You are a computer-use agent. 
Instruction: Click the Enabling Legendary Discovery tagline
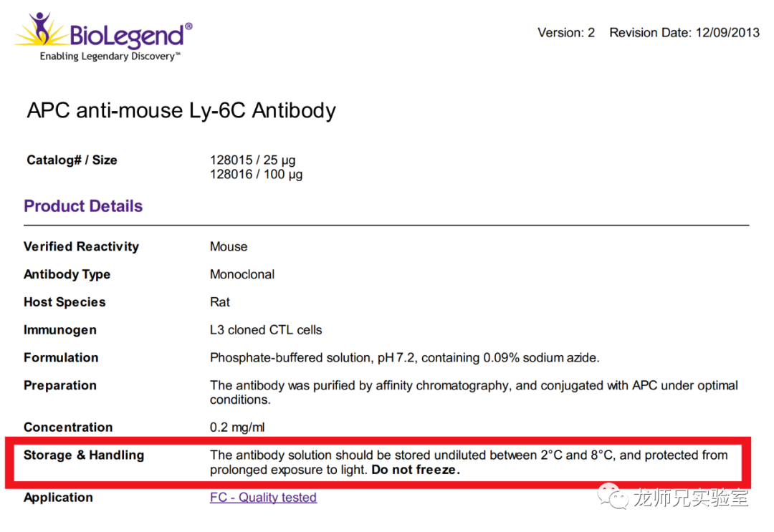pyautogui.click(x=110, y=57)
